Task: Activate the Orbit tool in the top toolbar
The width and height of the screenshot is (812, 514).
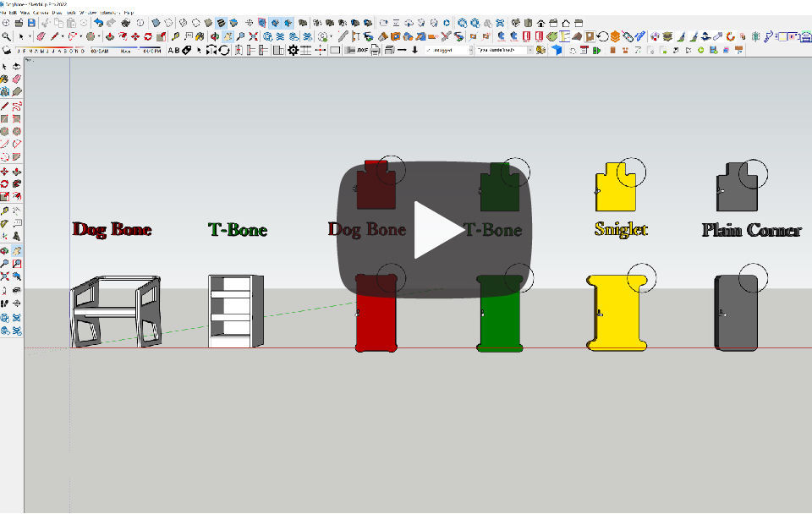Action: pyautogui.click(x=215, y=36)
